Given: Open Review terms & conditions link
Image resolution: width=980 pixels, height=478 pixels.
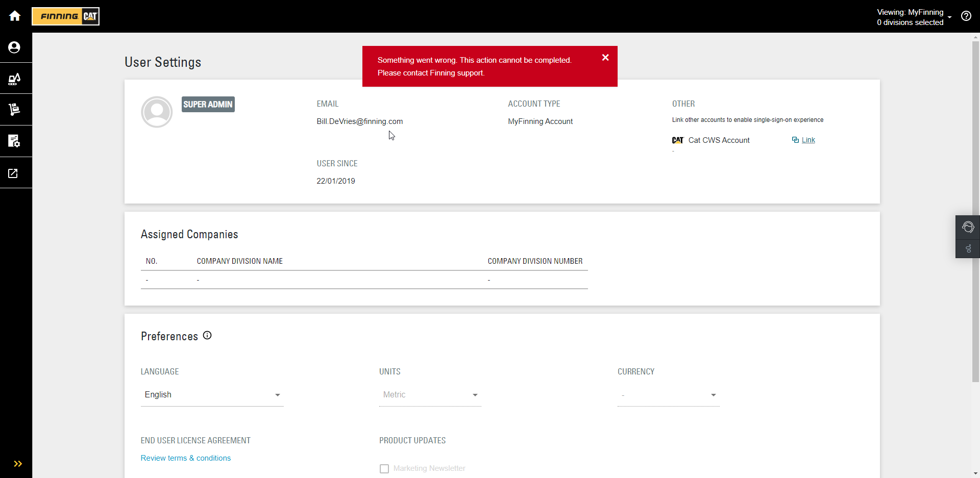Looking at the screenshot, I should coord(186,458).
